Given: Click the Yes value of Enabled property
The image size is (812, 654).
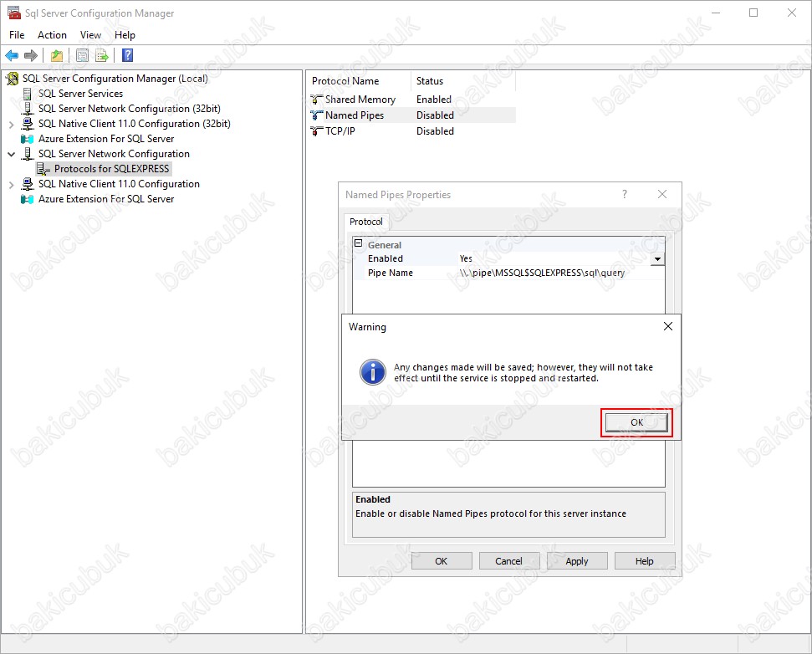Looking at the screenshot, I should point(466,259).
